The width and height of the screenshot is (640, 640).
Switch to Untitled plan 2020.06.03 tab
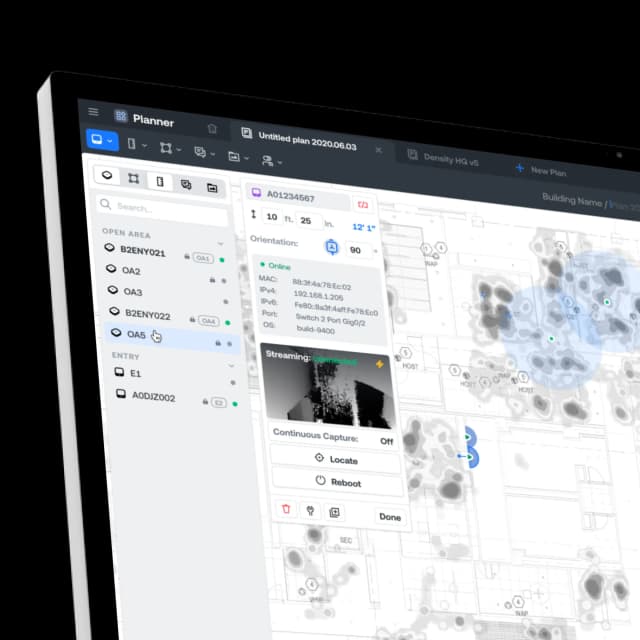click(307, 141)
